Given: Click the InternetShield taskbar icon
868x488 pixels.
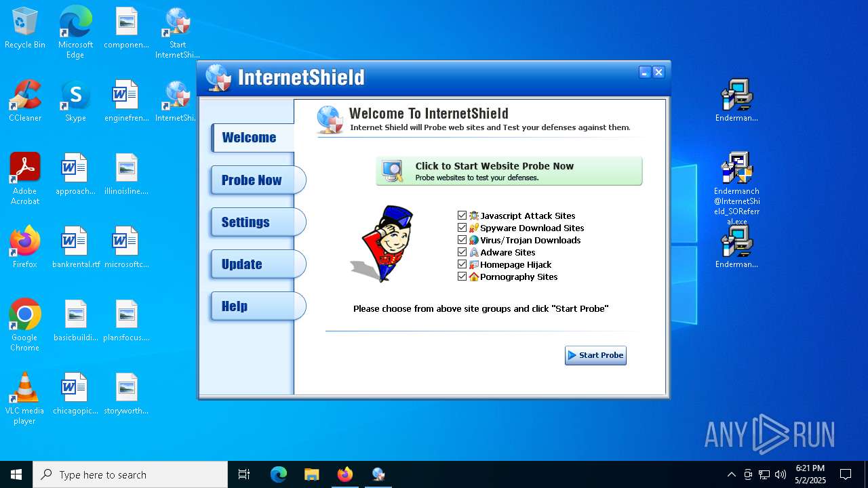Looking at the screenshot, I should [378, 474].
